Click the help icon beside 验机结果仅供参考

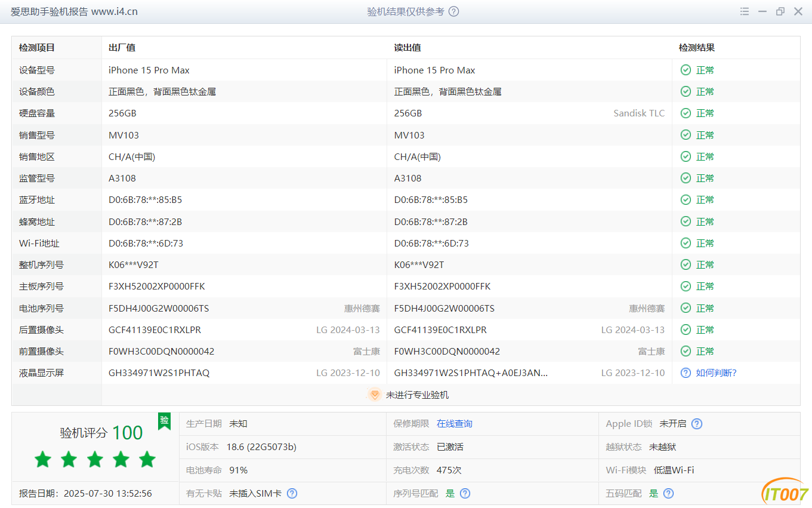(454, 11)
